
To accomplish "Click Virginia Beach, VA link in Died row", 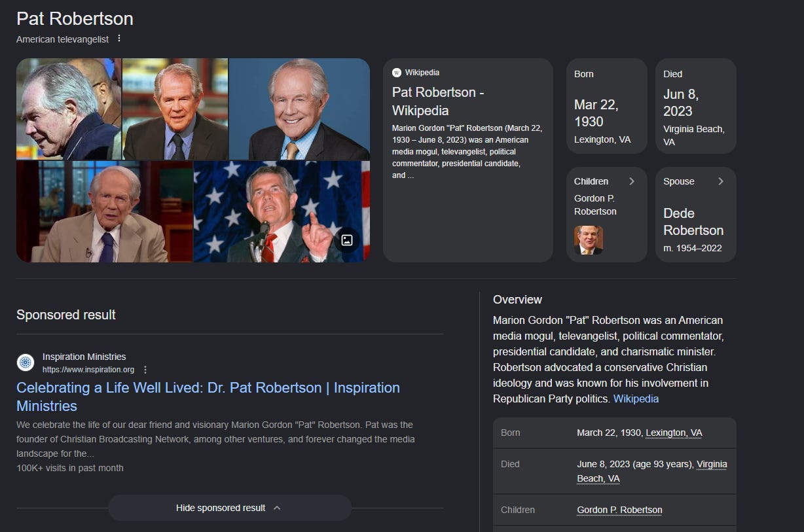I will pos(652,471).
